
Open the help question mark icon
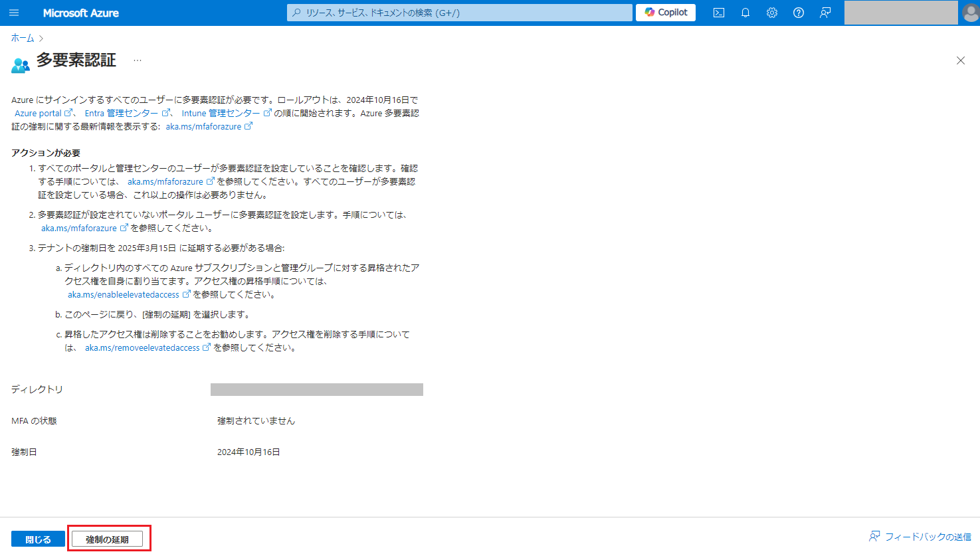tap(798, 12)
